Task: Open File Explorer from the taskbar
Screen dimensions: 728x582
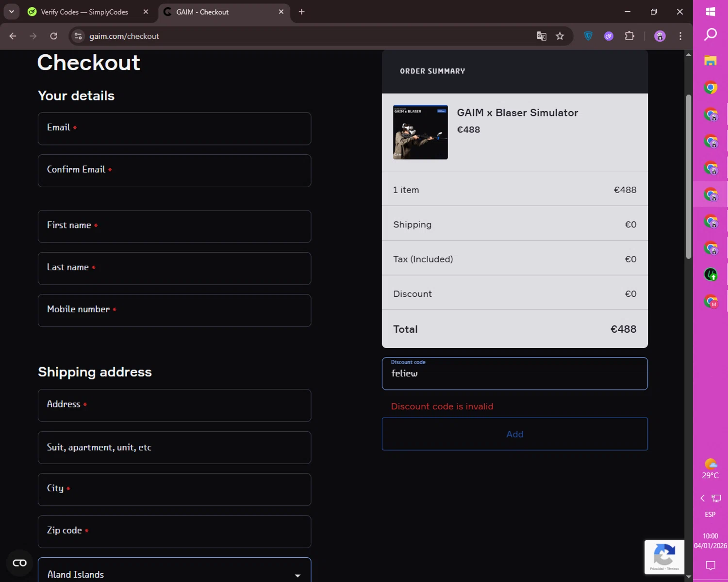Action: [x=711, y=61]
